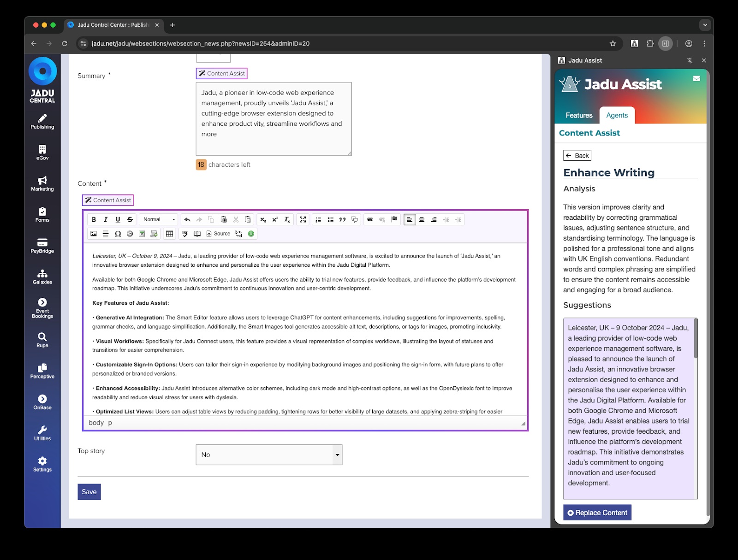Run the spell check ABC icon
The image size is (738, 560).
185,234
